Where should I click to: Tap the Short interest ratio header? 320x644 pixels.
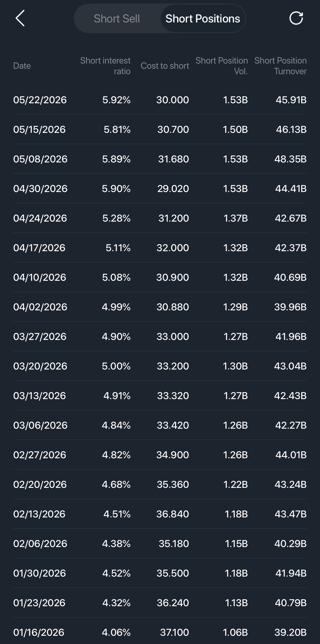pos(105,66)
